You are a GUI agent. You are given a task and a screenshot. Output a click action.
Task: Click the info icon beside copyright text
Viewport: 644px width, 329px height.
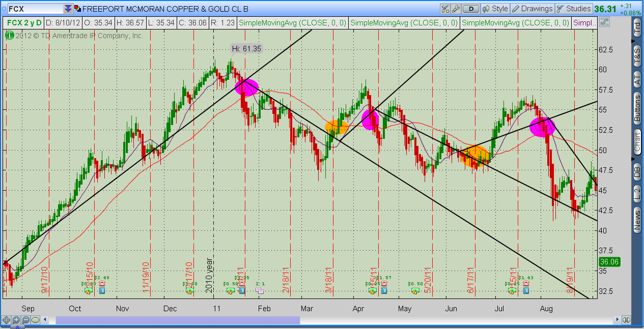(x=9, y=36)
